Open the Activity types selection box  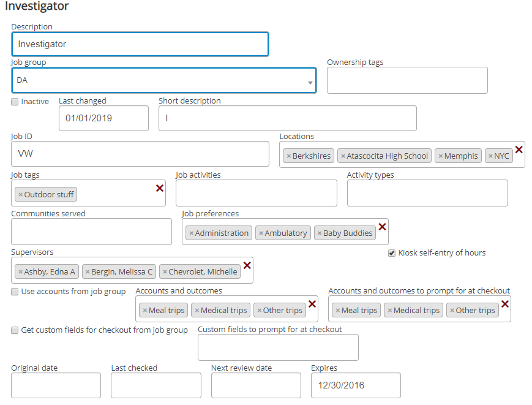427,193
